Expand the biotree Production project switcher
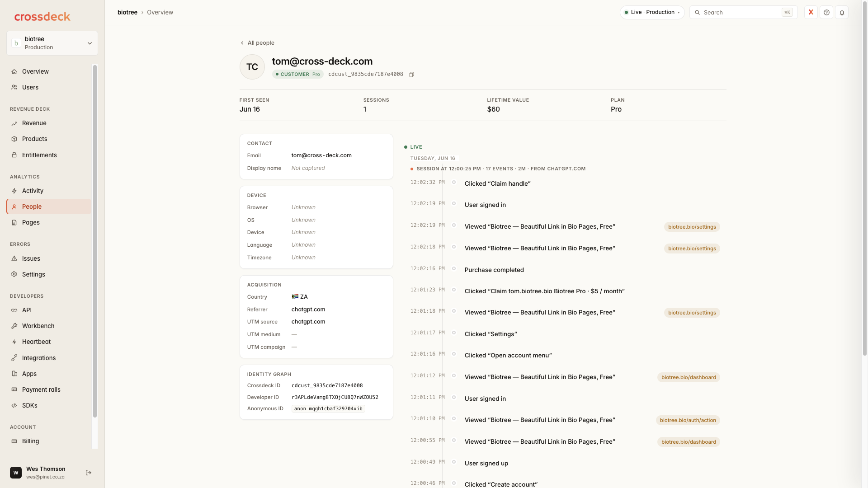This screenshot has height=488, width=868. [x=52, y=43]
